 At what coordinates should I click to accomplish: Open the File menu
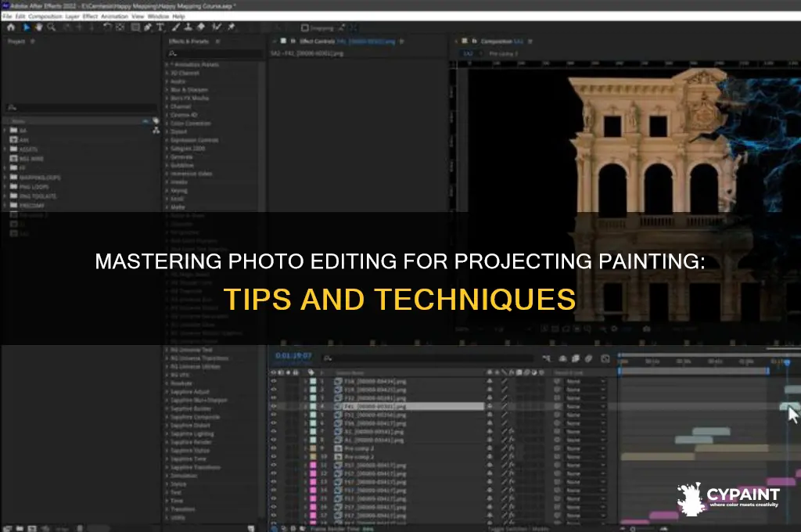7,16
